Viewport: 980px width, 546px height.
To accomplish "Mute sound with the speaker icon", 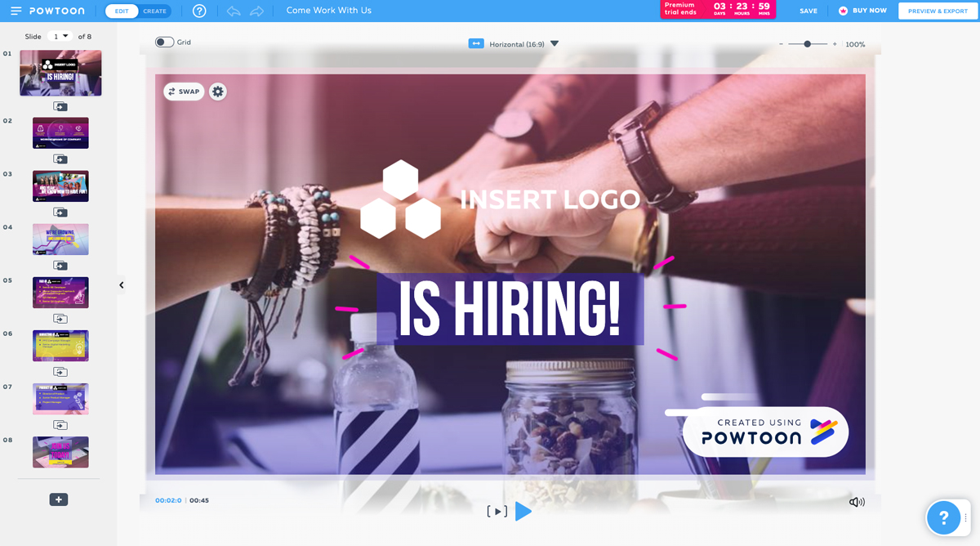I will pyautogui.click(x=857, y=502).
